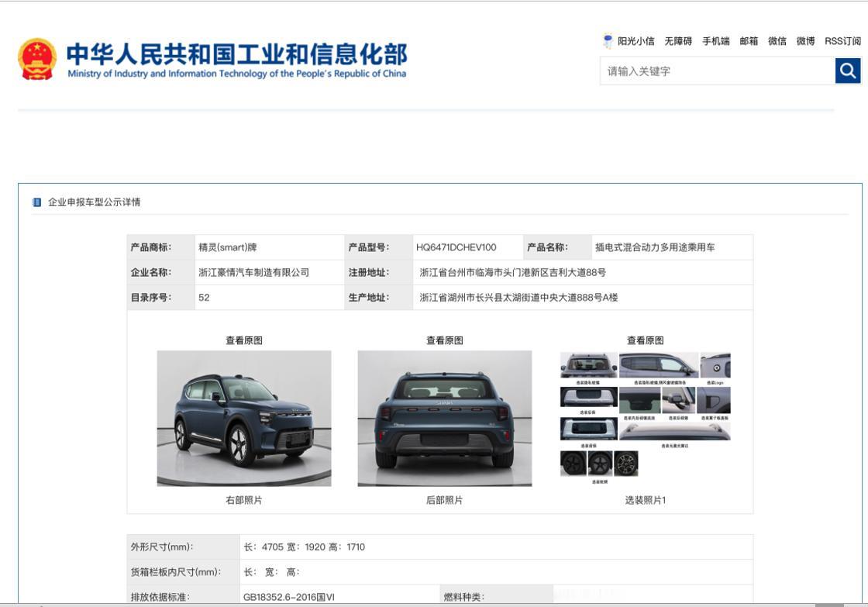The height and width of the screenshot is (607, 868).
Task: Click the 阳光小信 mascot icon
Action: pyautogui.click(x=608, y=41)
